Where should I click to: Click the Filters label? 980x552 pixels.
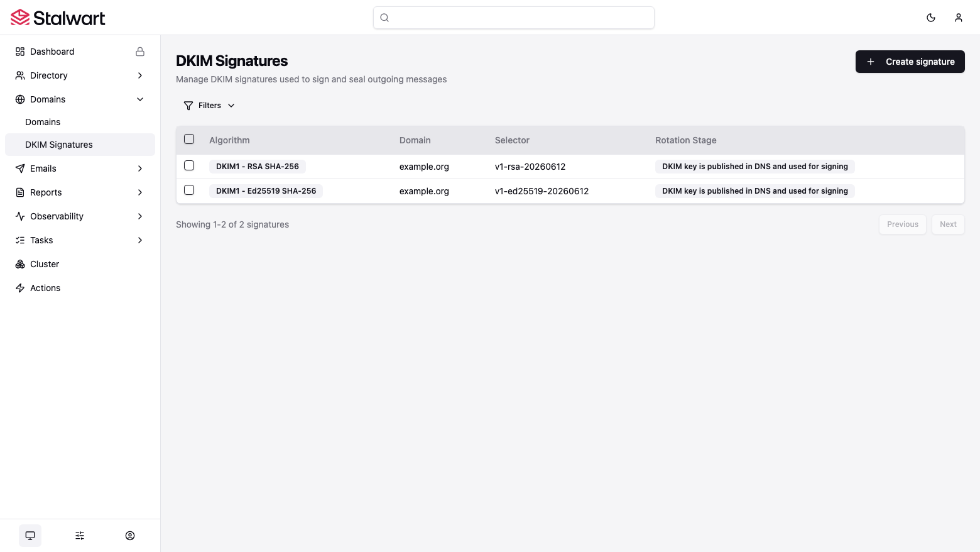pyautogui.click(x=210, y=106)
